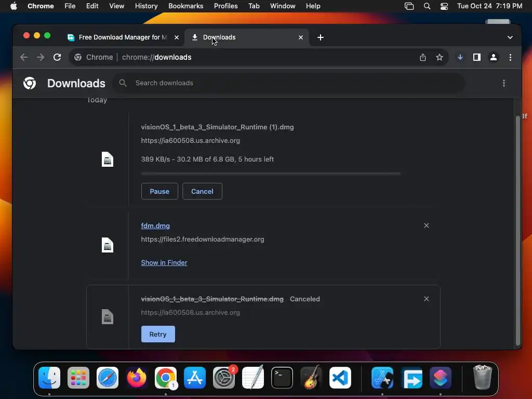Screen dimensions: 532x399
Task: Click the browser back arrow
Action: click(x=24, y=57)
